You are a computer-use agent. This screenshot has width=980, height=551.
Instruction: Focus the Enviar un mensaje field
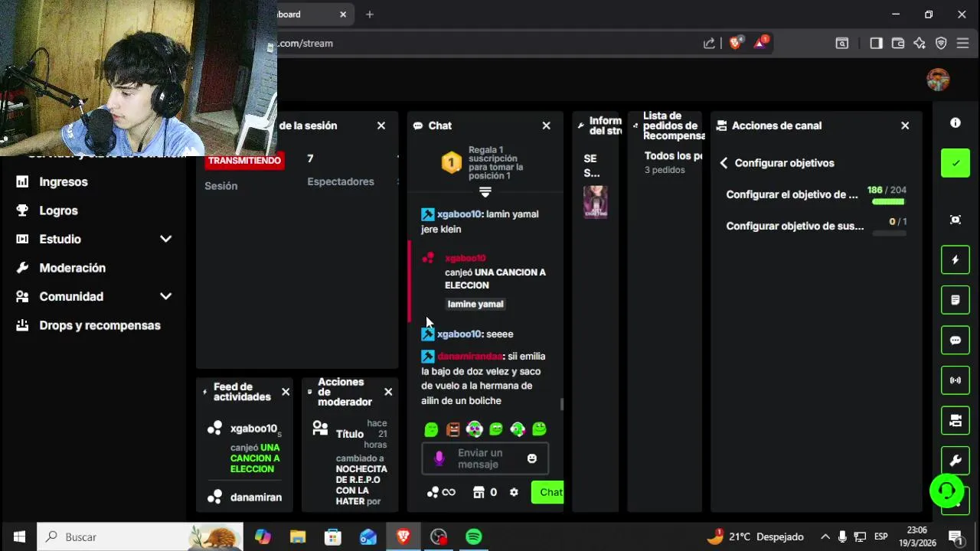(485, 458)
